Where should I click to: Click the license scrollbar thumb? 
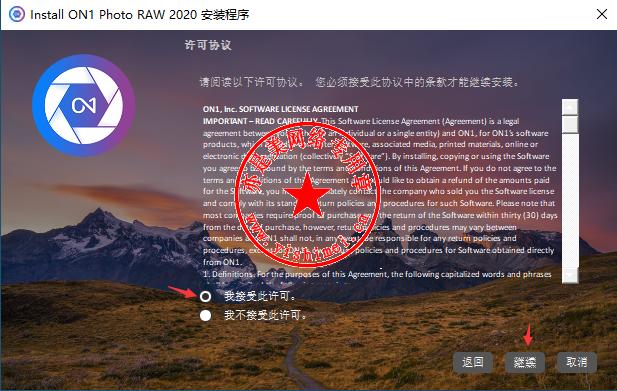pyautogui.click(x=570, y=125)
